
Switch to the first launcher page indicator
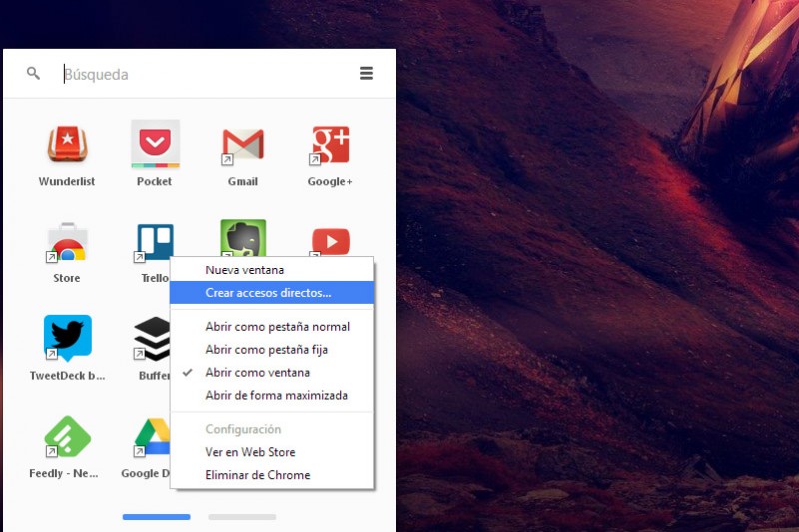coord(157,517)
